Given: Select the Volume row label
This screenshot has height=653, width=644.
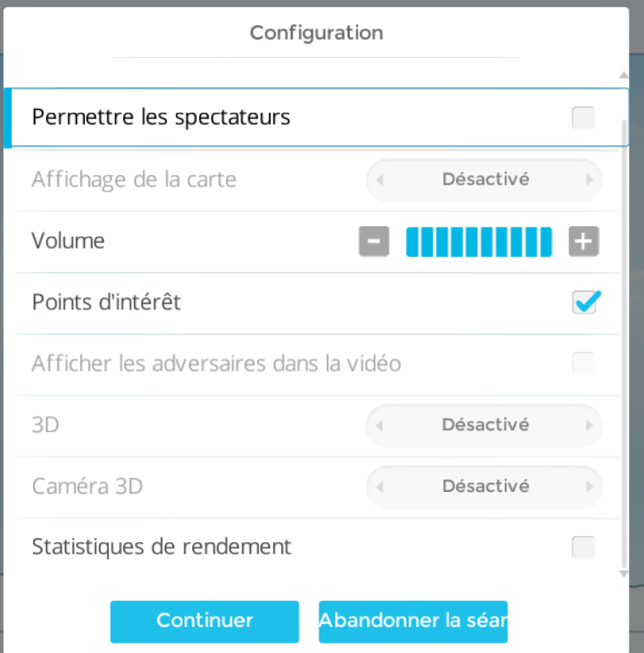Looking at the screenshot, I should (68, 241).
